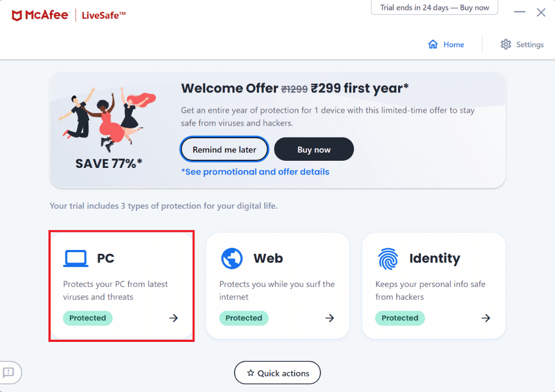Click the Web globe icon
Viewport: 555px width, 392px height.
point(231,258)
